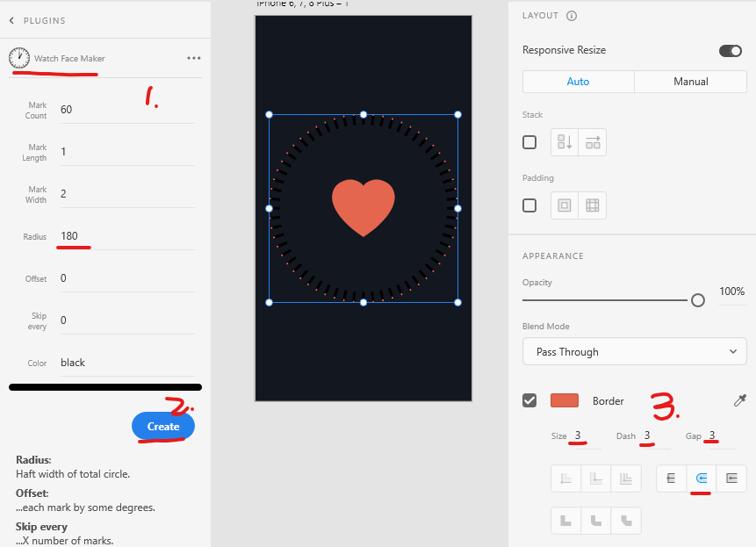The height and width of the screenshot is (547, 756).
Task: Click the Watch Face Maker clock icon
Action: [19, 58]
